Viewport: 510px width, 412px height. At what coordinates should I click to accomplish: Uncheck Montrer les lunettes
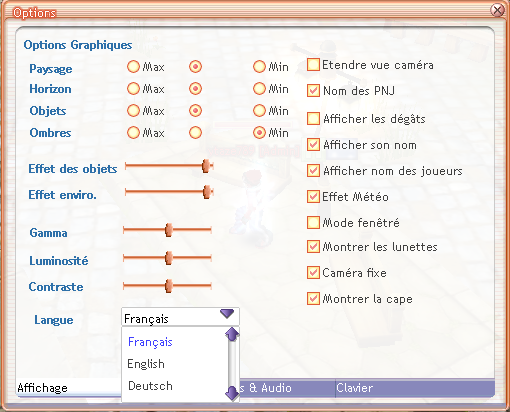[x=313, y=247]
